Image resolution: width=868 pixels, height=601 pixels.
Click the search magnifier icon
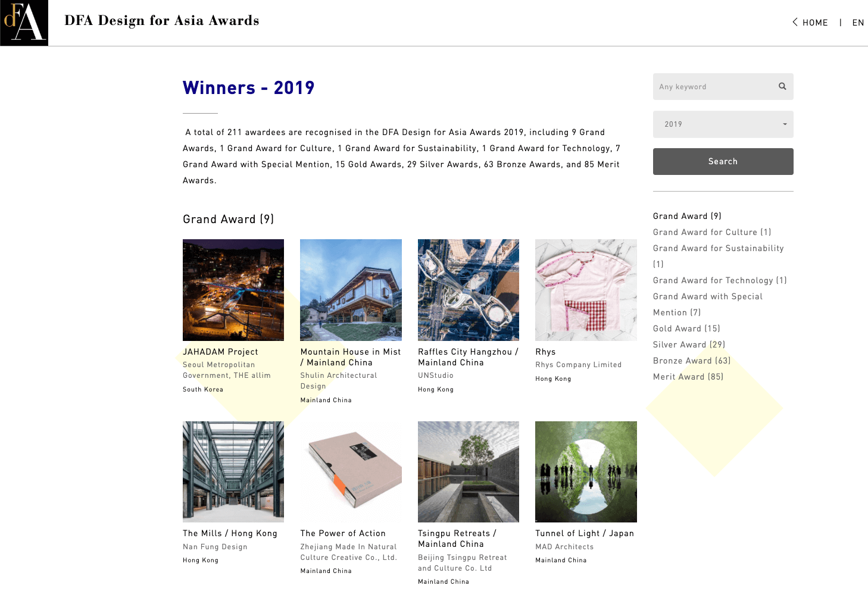pyautogui.click(x=782, y=86)
